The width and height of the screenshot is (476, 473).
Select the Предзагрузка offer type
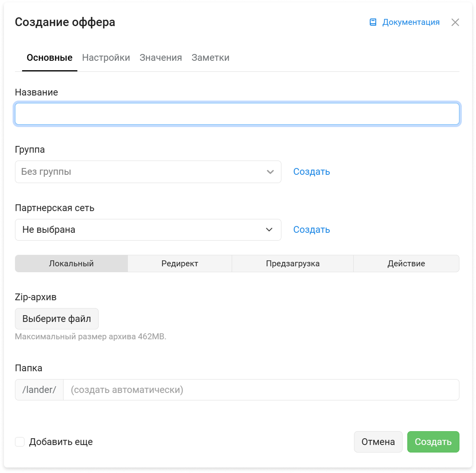coord(292,264)
